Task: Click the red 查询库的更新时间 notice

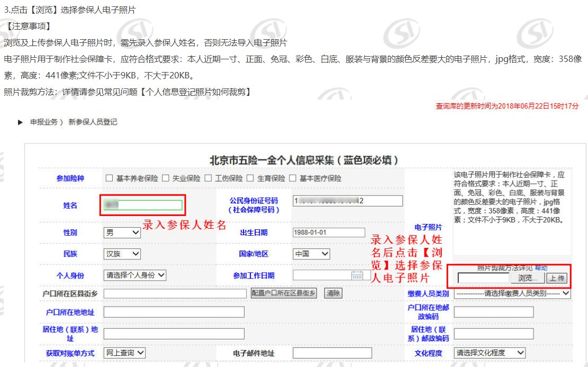Action: coord(507,106)
